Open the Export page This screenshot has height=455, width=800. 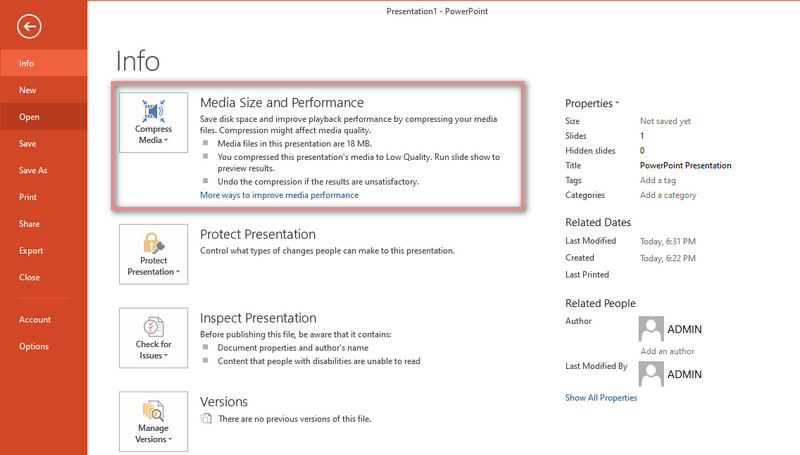[31, 251]
